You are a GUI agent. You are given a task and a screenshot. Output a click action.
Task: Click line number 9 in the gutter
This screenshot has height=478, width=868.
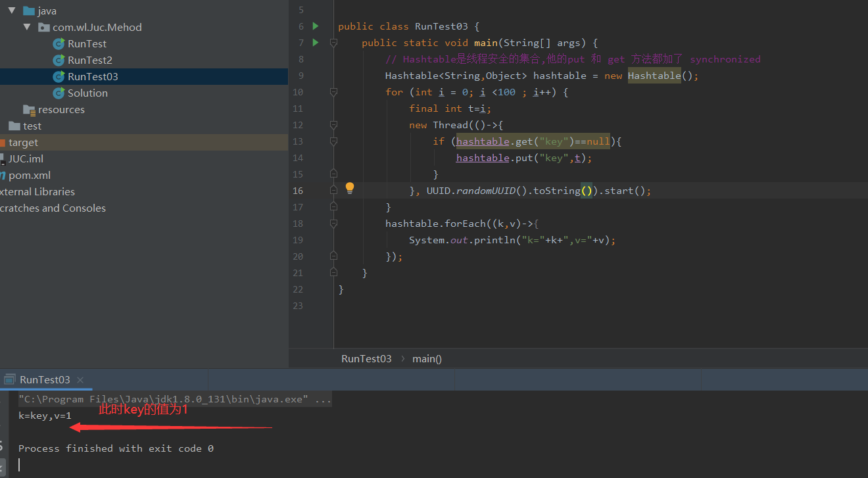tap(301, 76)
